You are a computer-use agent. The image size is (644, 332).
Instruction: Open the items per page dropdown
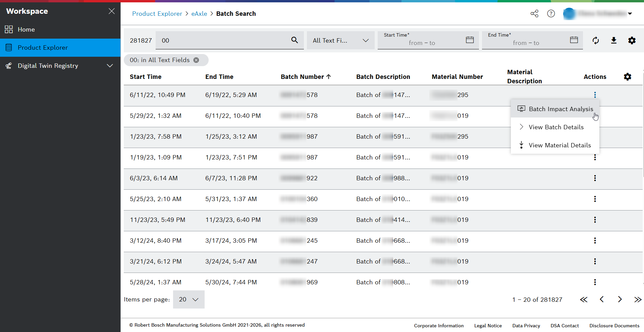(x=189, y=299)
